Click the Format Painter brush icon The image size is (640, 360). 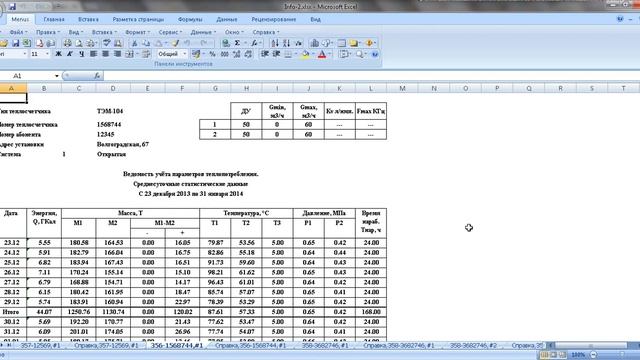pyautogui.click(x=175, y=43)
